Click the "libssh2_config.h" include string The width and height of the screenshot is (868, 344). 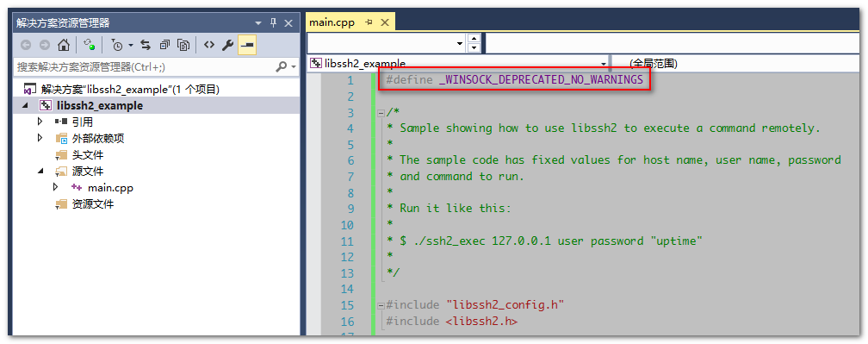(x=505, y=305)
